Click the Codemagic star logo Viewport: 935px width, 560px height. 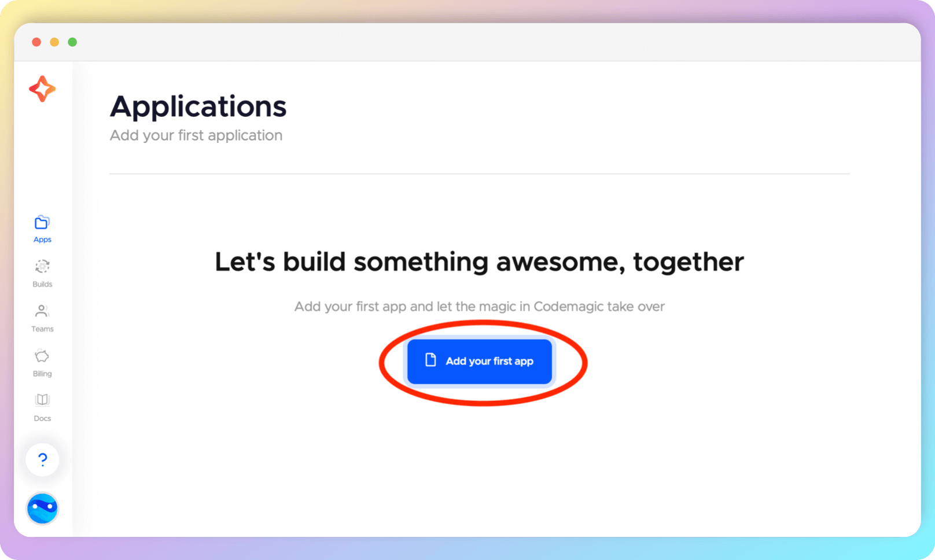42,89
